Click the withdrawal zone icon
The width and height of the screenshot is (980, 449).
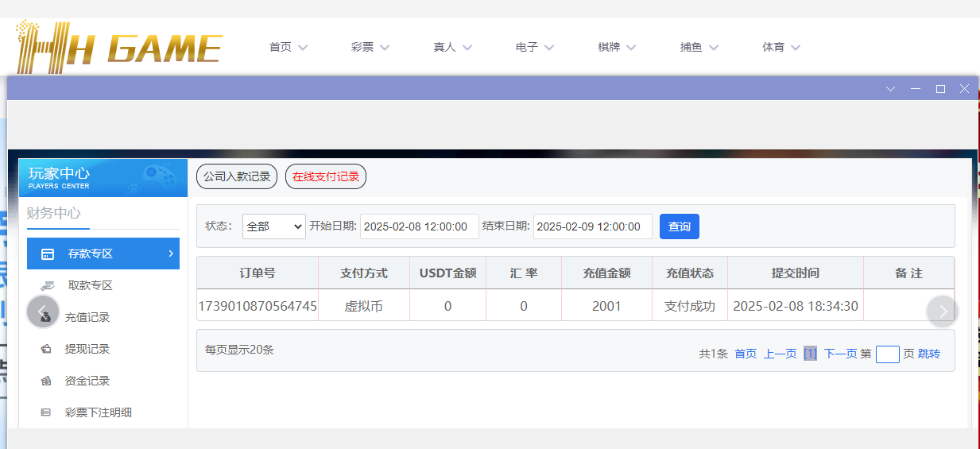pyautogui.click(x=48, y=286)
